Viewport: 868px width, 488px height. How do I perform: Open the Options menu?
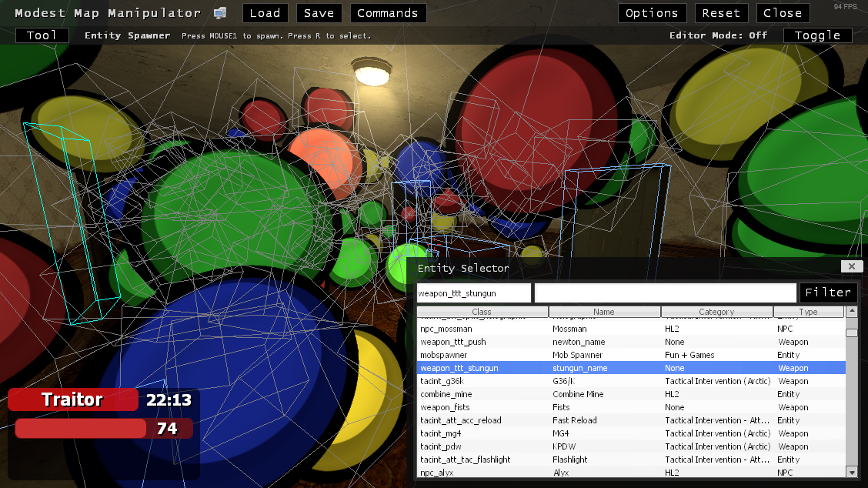click(652, 13)
